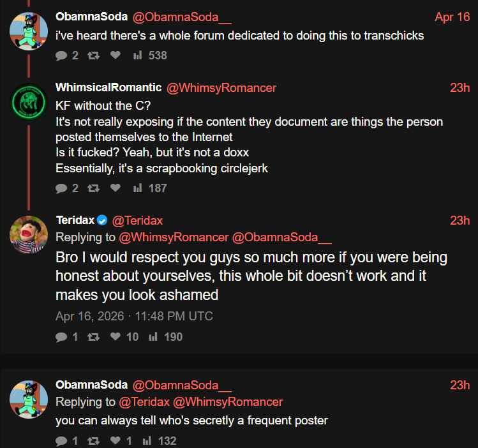This screenshot has width=478, height=448.
Task: Like Teridax's post showing 10 likes
Action: click(x=115, y=336)
